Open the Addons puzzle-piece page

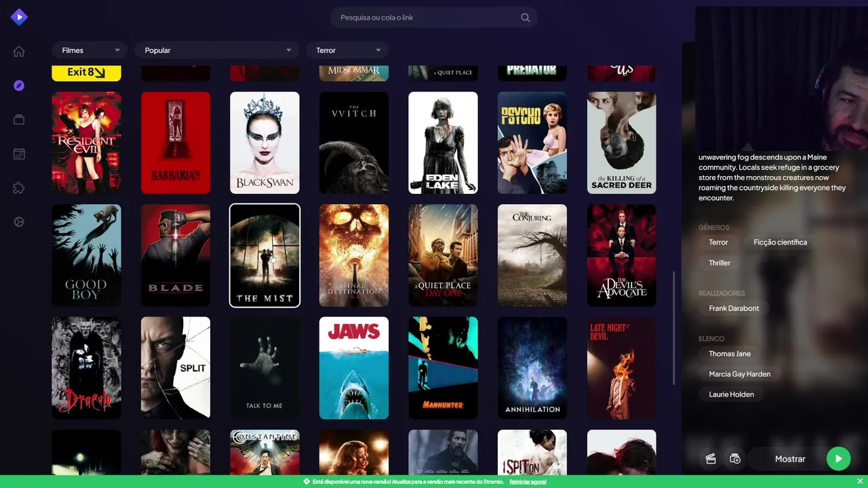19,188
